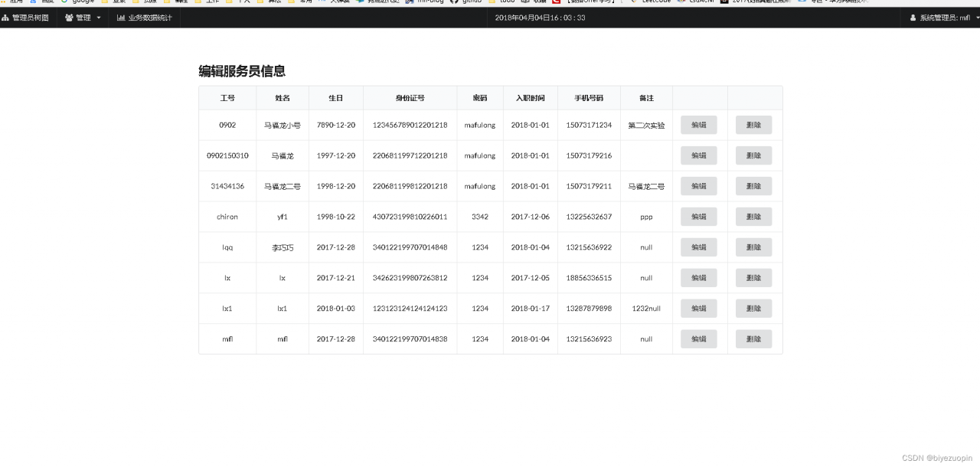This screenshot has width=980, height=467.
Task: Select the 工号 cell chiron
Action: pyautogui.click(x=227, y=217)
